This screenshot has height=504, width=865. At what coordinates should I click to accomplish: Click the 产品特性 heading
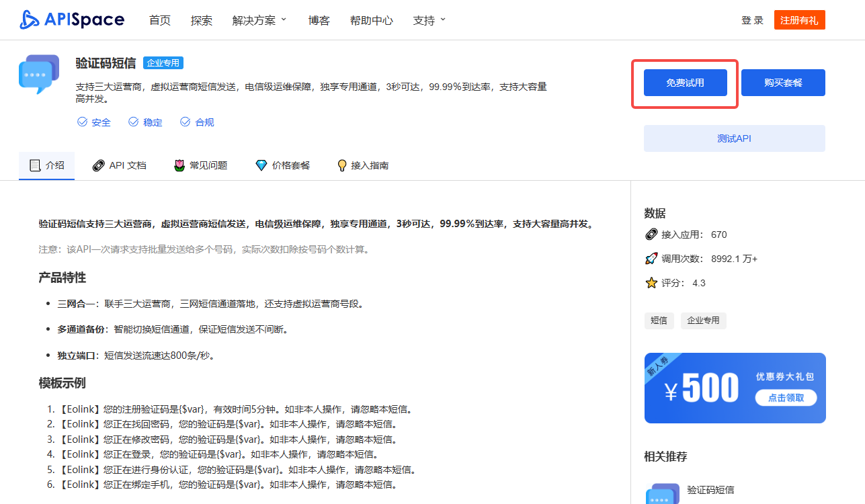coord(63,278)
